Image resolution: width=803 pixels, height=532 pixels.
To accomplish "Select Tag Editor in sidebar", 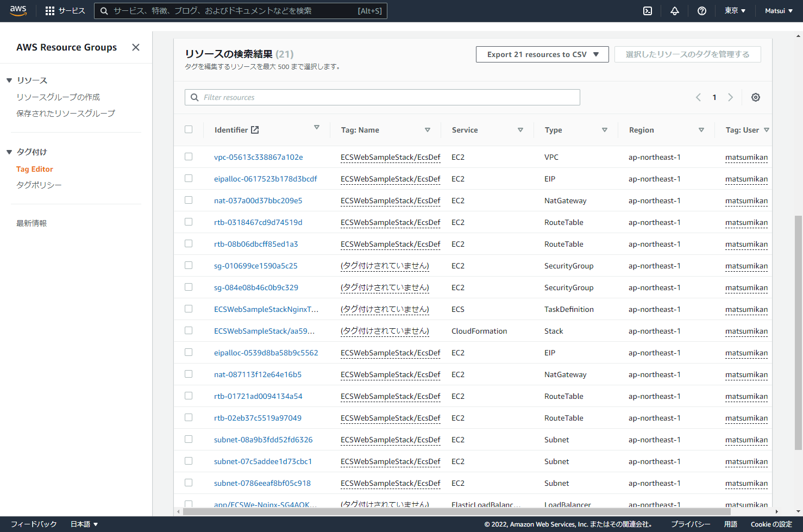I will tap(35, 169).
